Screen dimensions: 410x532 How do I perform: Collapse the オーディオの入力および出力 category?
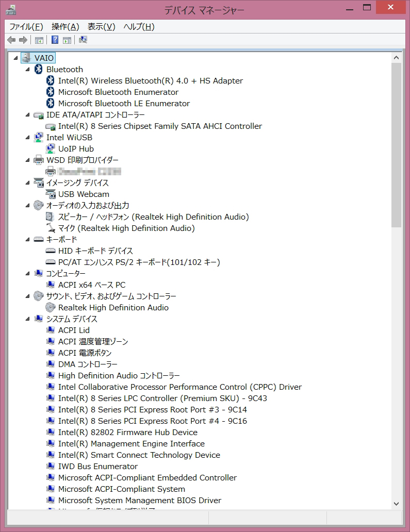27,206
